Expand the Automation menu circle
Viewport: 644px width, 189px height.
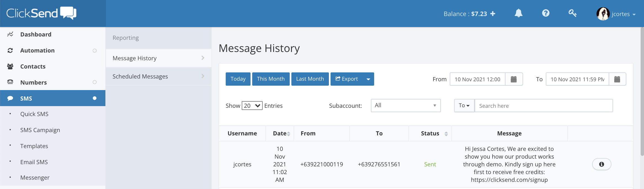coord(95,51)
